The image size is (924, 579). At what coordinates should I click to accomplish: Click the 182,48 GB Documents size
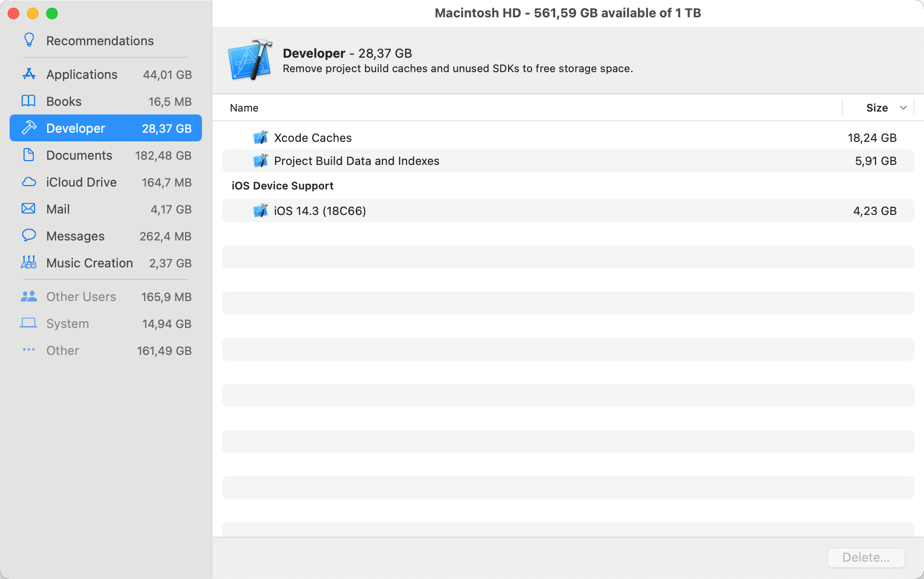coord(163,155)
